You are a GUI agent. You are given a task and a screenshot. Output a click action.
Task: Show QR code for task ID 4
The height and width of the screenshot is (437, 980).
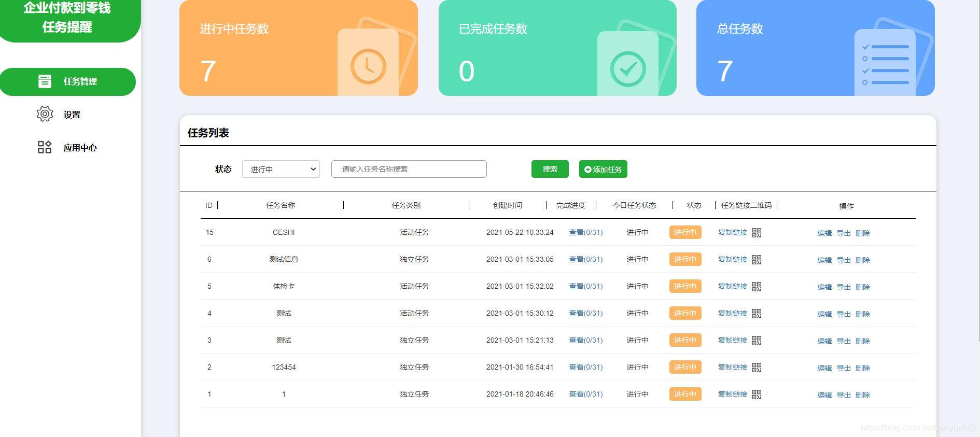point(757,314)
